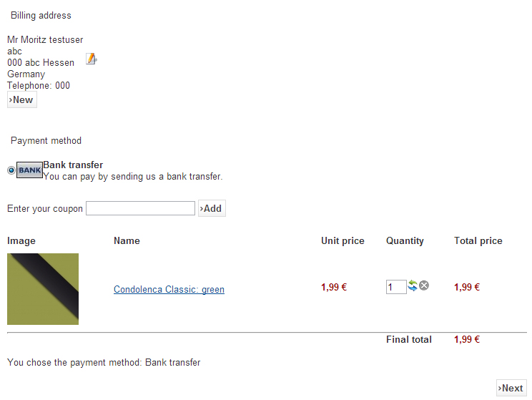Click the BANK payment logo image
532x400 pixels.
(x=30, y=170)
